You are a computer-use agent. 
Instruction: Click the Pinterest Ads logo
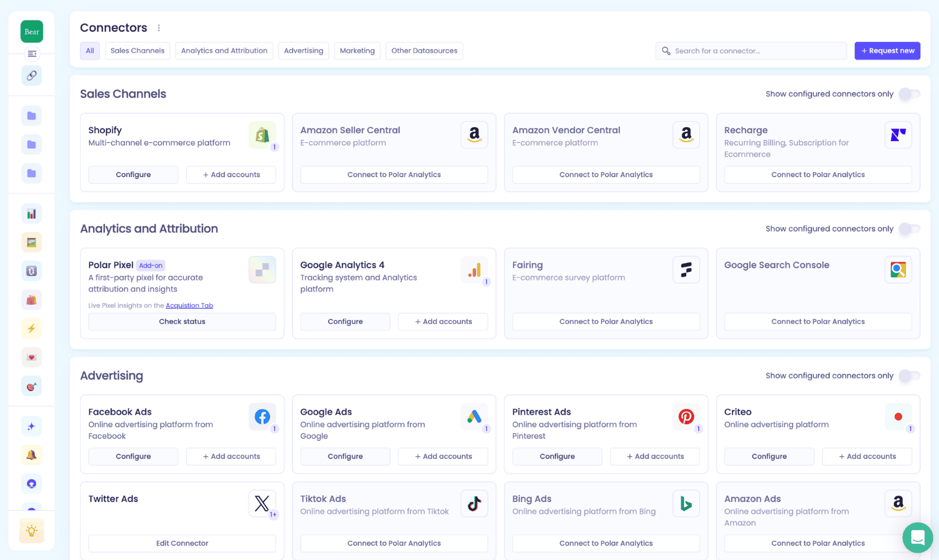686,417
